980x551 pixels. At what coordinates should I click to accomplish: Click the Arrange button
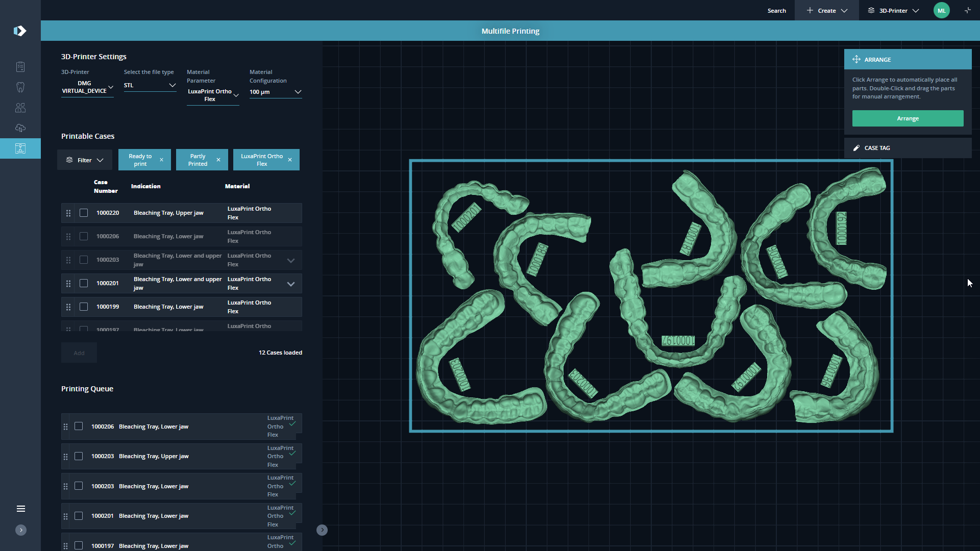(908, 118)
